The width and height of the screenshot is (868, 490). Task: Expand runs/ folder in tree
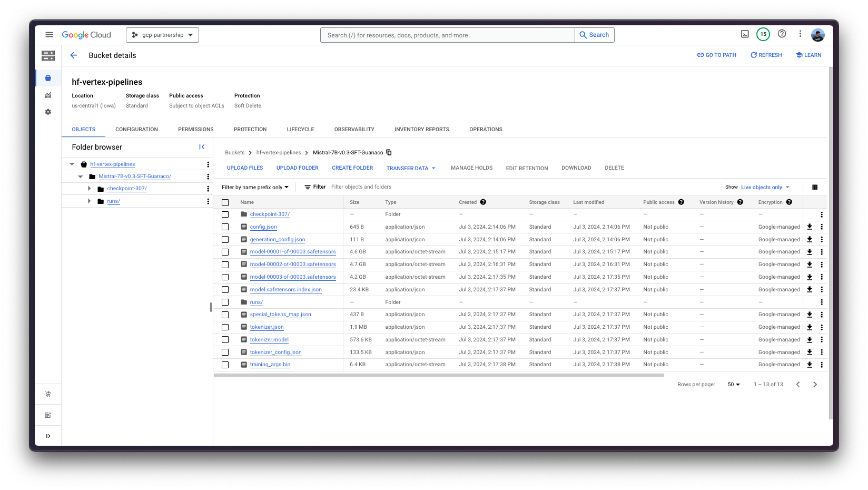89,201
